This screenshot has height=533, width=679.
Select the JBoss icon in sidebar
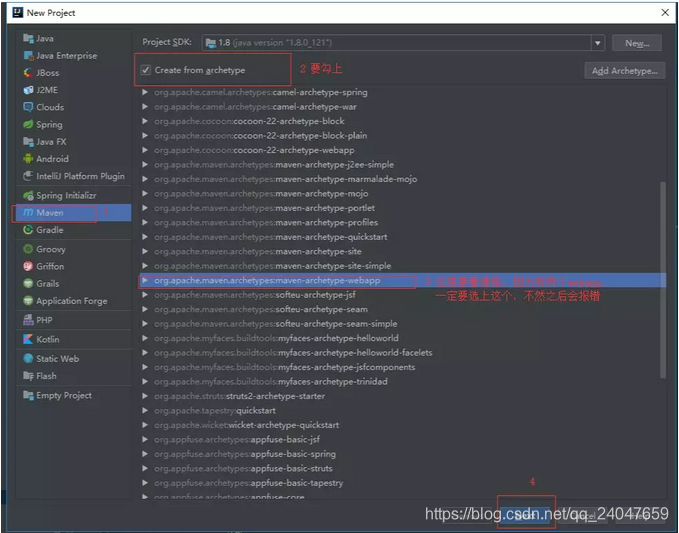tap(28, 73)
